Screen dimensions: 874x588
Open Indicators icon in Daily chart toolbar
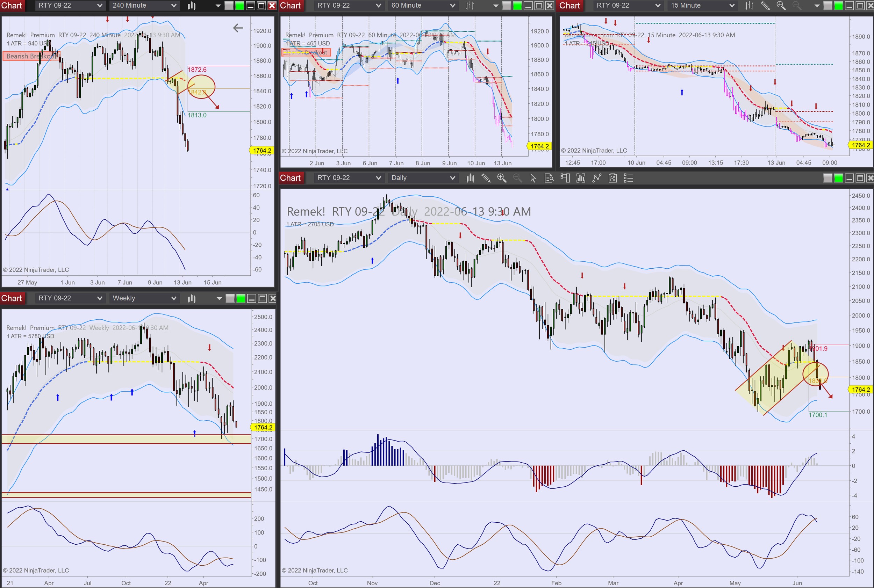point(597,178)
